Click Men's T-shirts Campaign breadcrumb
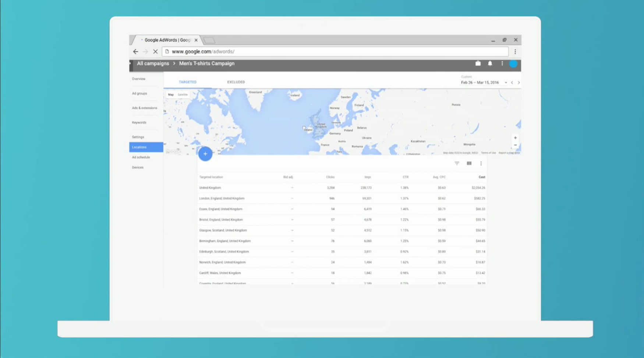 (207, 63)
